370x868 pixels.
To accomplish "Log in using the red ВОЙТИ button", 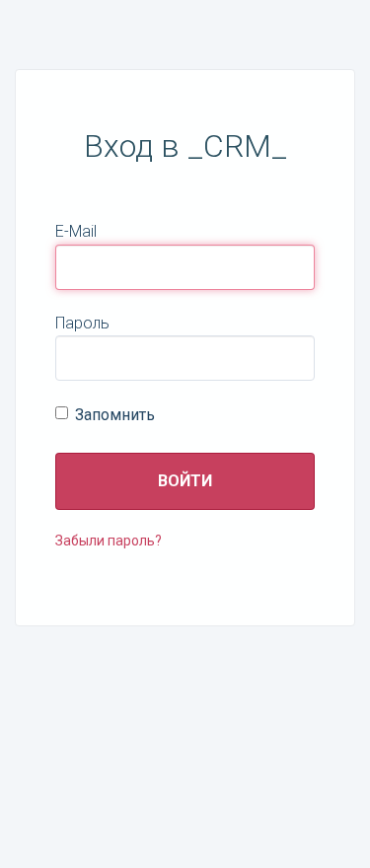I will tap(185, 481).
